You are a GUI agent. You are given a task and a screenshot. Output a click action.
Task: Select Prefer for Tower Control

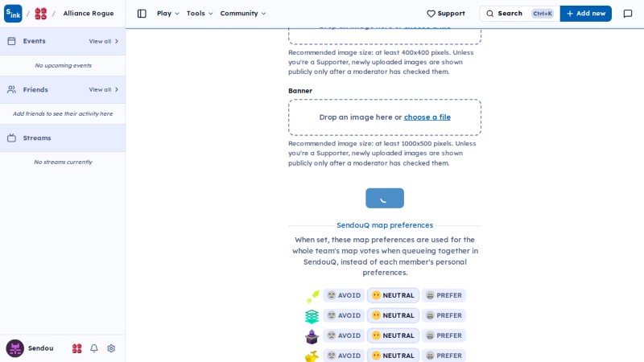(x=444, y=335)
